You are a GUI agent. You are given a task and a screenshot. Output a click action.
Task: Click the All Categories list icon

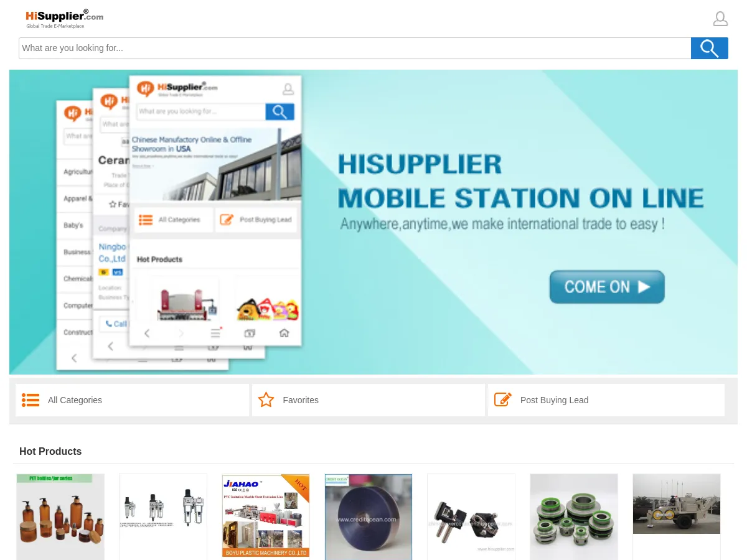[x=31, y=400]
